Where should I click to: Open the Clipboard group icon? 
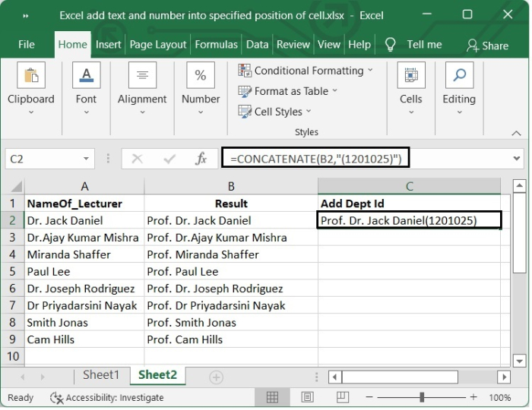coord(31,76)
